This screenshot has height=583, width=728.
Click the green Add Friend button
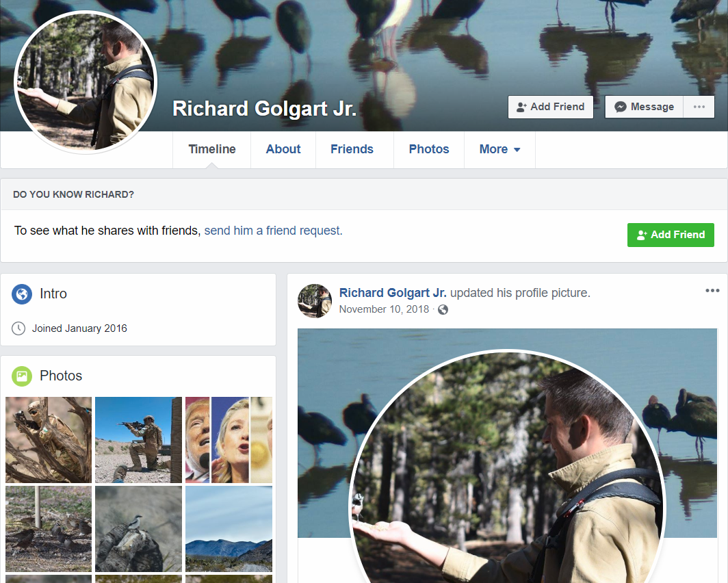671,235
